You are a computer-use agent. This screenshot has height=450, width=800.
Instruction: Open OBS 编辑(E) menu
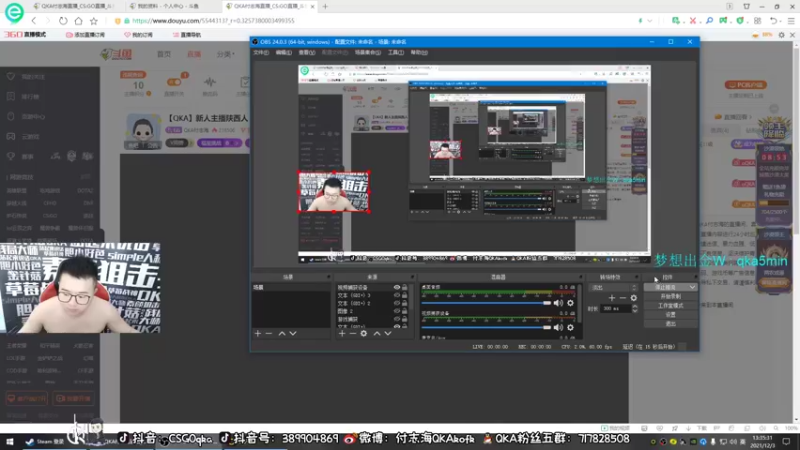tap(284, 53)
